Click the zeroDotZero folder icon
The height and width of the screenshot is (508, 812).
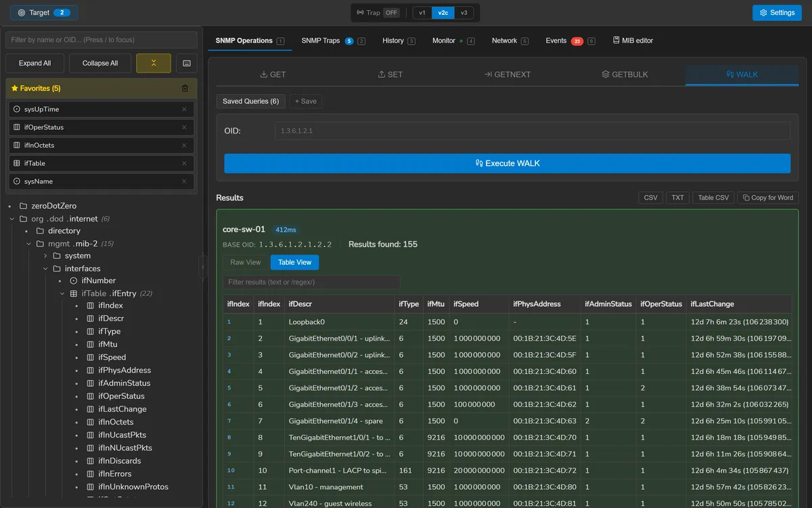[x=24, y=206]
